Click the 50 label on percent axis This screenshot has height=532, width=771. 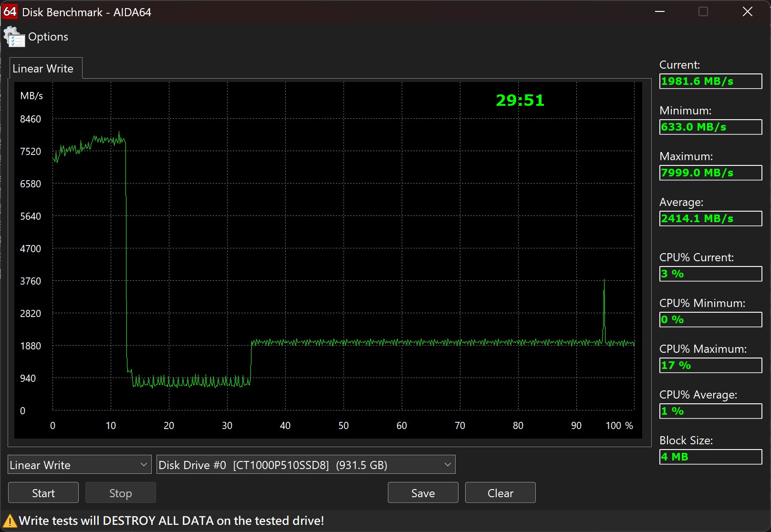(344, 426)
